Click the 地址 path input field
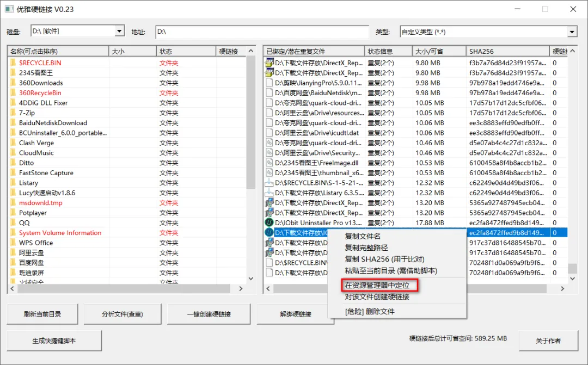 (x=262, y=32)
